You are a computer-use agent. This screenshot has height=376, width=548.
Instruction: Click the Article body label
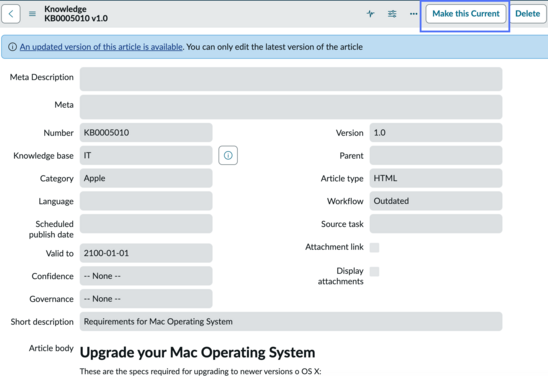tap(51, 348)
